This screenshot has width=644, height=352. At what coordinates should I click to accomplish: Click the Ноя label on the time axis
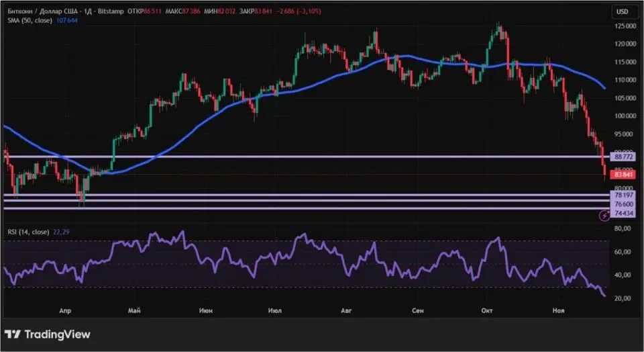click(x=557, y=311)
